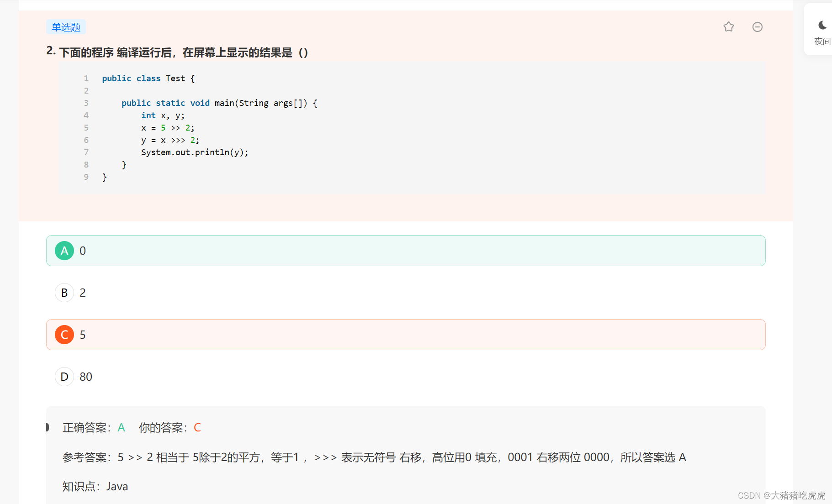Screen dimensions: 832x504
Task: Click line number 9 in code block
Action: pos(86,177)
